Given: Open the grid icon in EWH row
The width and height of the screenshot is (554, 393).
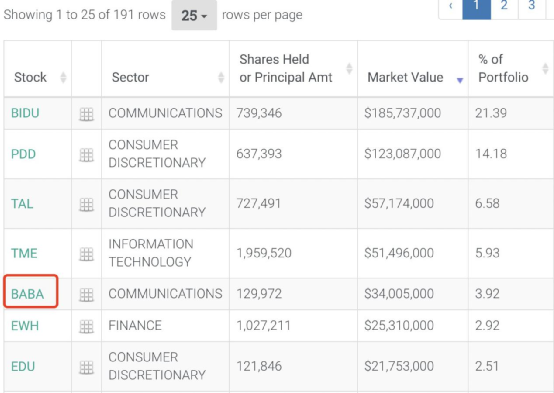Looking at the screenshot, I should (x=87, y=326).
